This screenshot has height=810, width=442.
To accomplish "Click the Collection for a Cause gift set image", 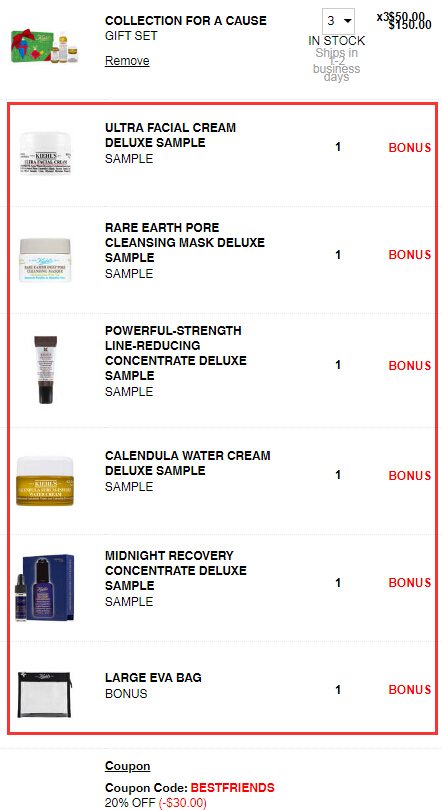I will 45,46.
